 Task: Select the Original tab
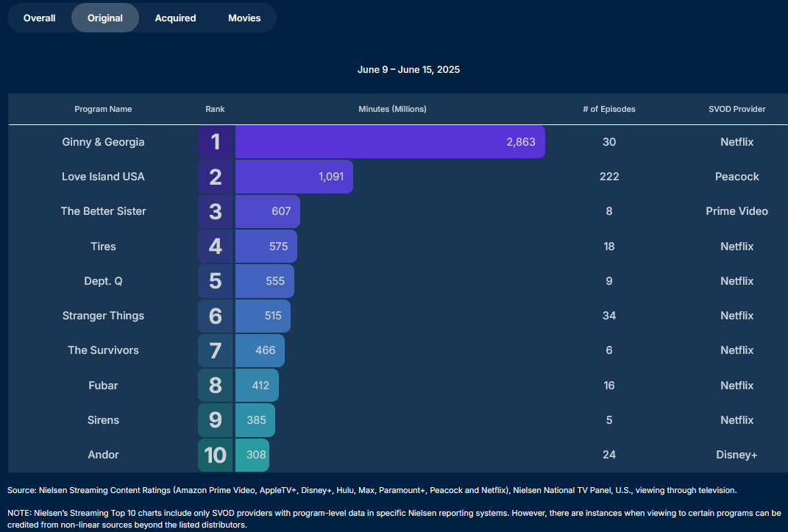105,18
